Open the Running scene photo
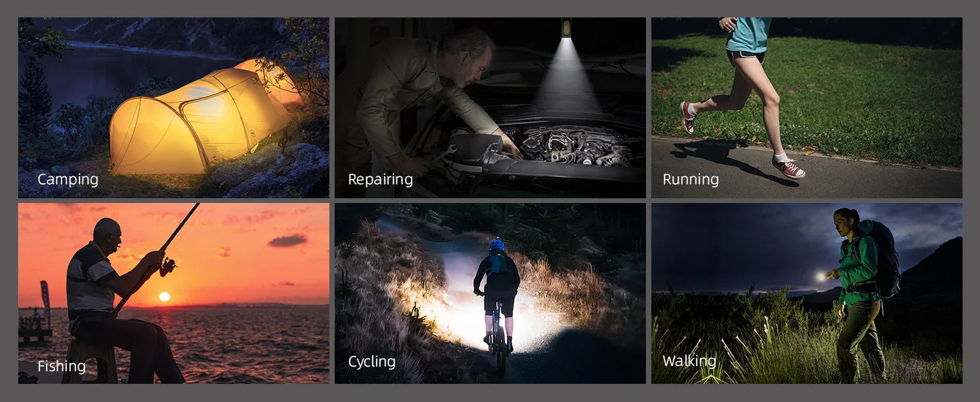Viewport: 980px width, 402px height. tap(807, 108)
